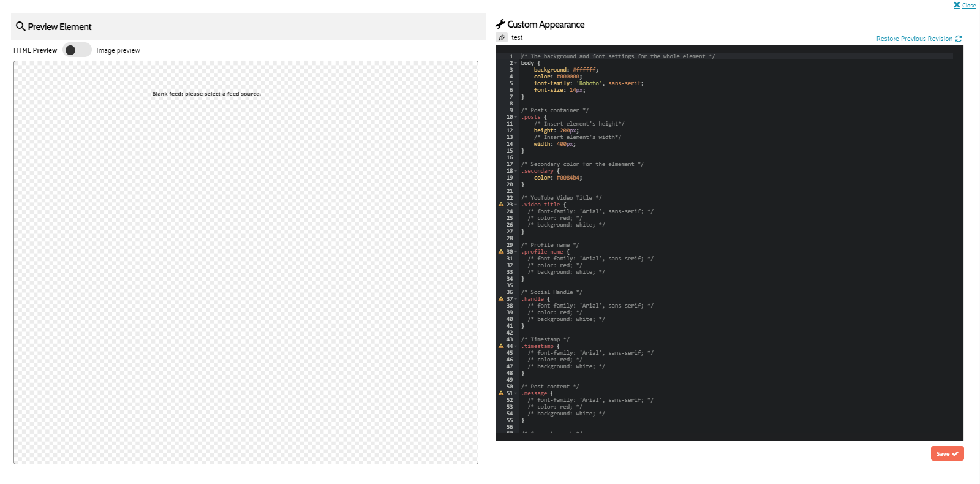Click the refresh icon after Restore Previous Revision

pos(959,39)
